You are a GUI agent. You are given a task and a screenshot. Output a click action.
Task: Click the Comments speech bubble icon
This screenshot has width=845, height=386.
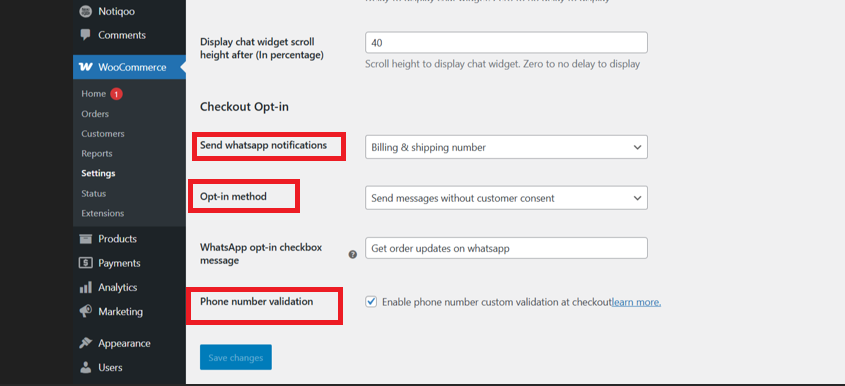[85, 35]
